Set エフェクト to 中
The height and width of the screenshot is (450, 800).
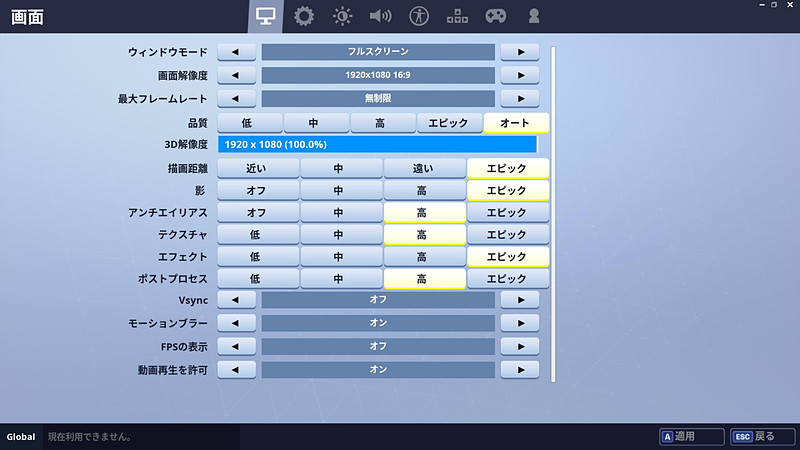[x=341, y=257]
